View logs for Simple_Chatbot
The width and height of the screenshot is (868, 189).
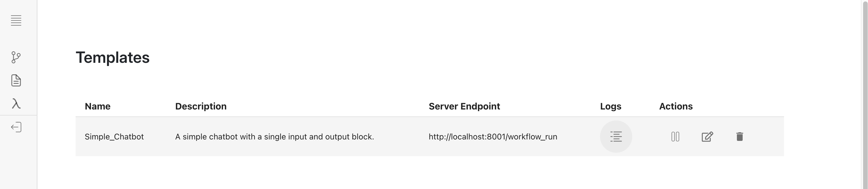point(616,137)
